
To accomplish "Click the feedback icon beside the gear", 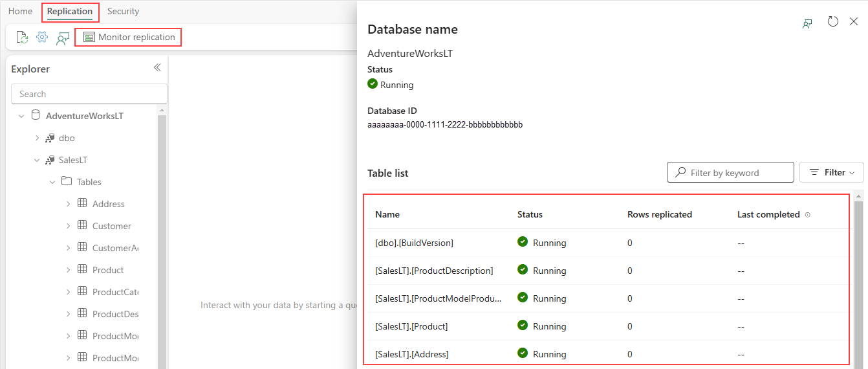I will coord(63,38).
